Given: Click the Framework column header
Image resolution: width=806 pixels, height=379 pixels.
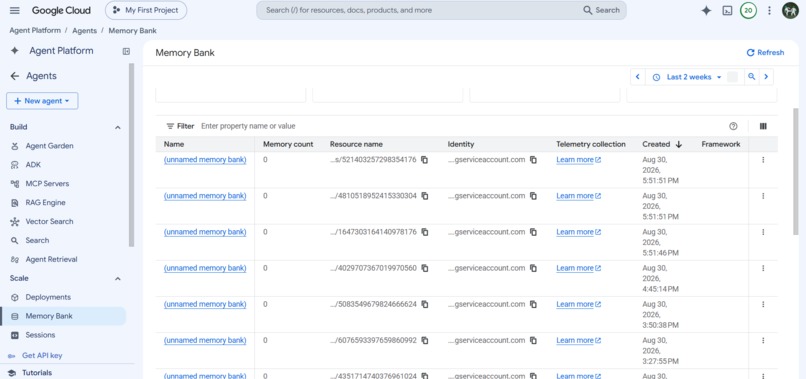Looking at the screenshot, I should 721,145.
